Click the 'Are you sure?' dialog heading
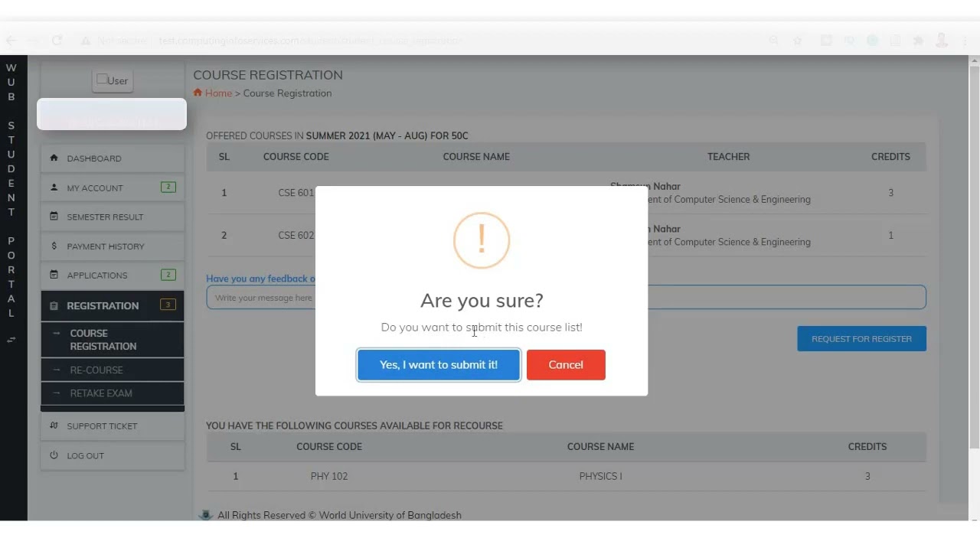The width and height of the screenshot is (980, 551). coord(482,301)
